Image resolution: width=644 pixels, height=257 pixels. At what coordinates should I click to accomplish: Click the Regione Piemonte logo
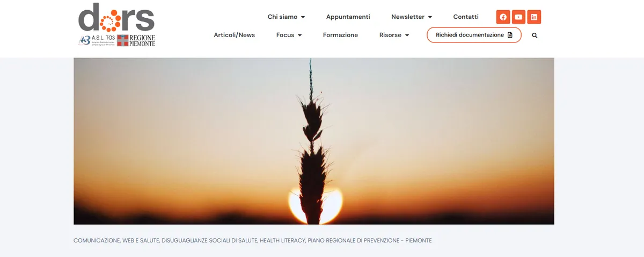click(136, 40)
